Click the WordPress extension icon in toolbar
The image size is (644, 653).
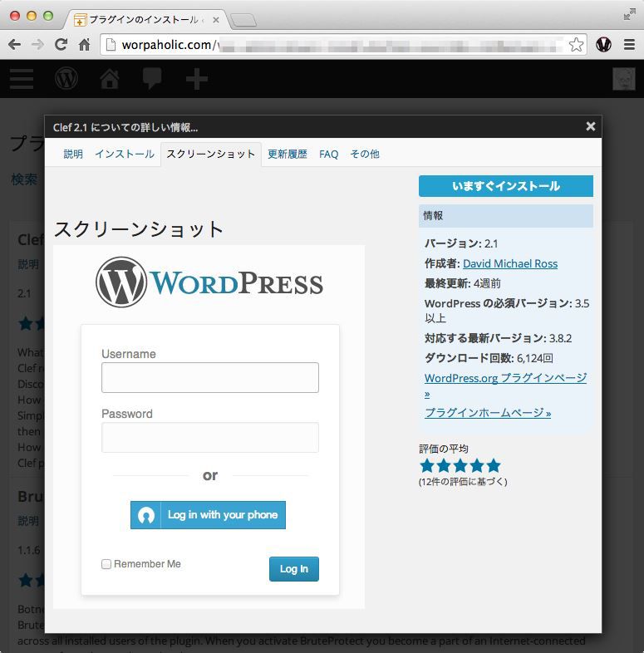[603, 44]
